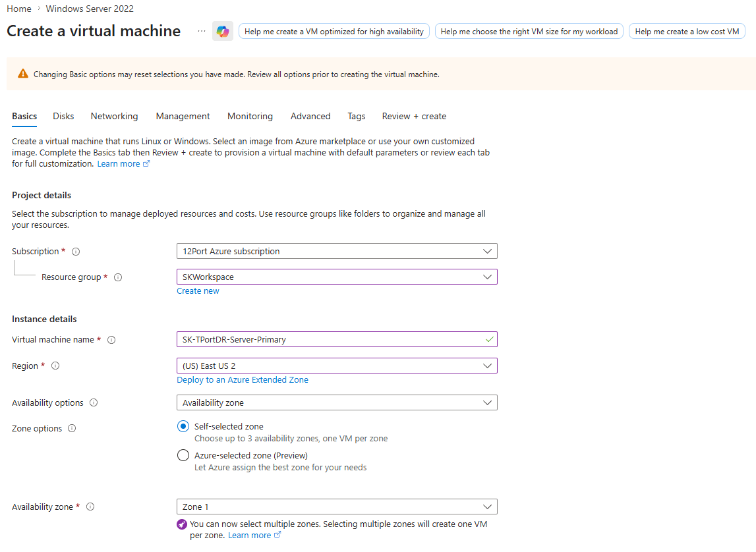Show info tooltip for Virtual machine name

point(111,340)
